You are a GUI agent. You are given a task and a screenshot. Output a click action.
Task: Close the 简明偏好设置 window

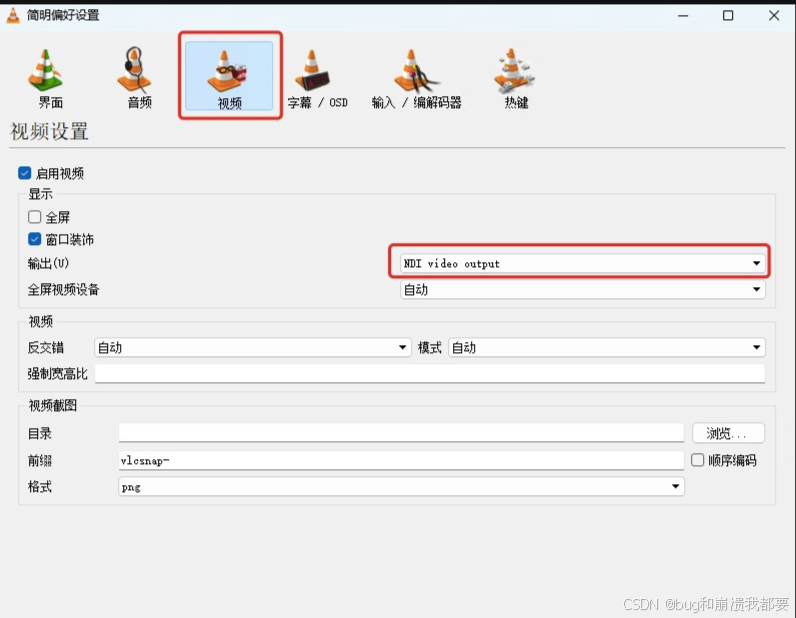(x=774, y=16)
